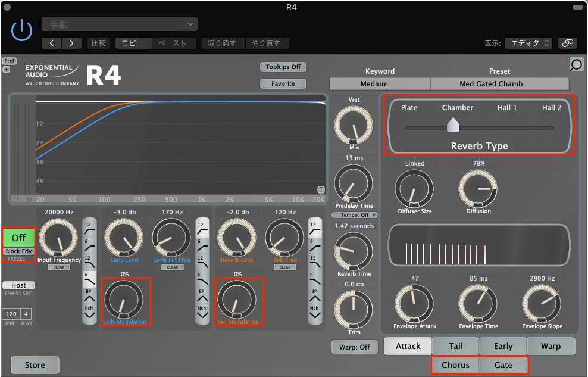Screen dimensions: 588x377
Task: Select 6 dB high-pass shape for Early filter
Action: click(x=202, y=245)
